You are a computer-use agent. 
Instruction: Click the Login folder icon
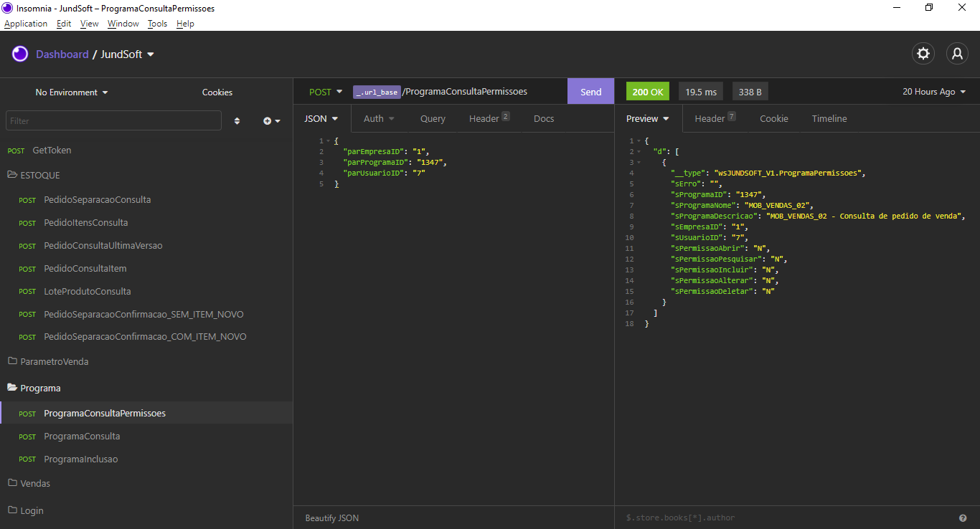(x=12, y=510)
